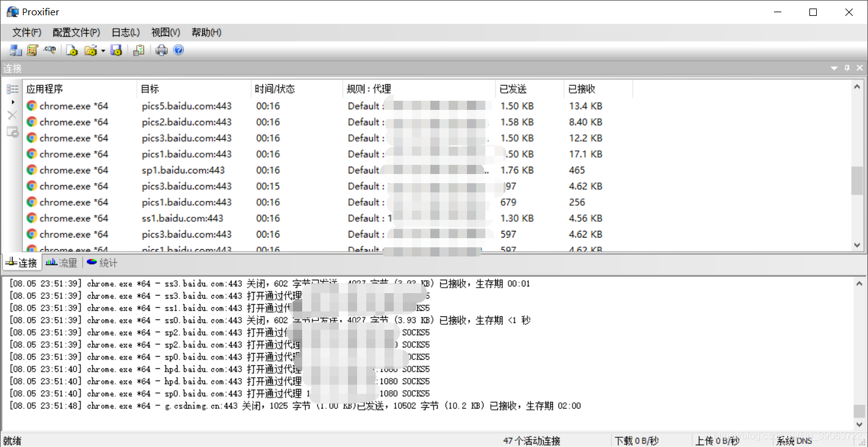Click the 1.30 KB sent value

pyautogui.click(x=517, y=218)
